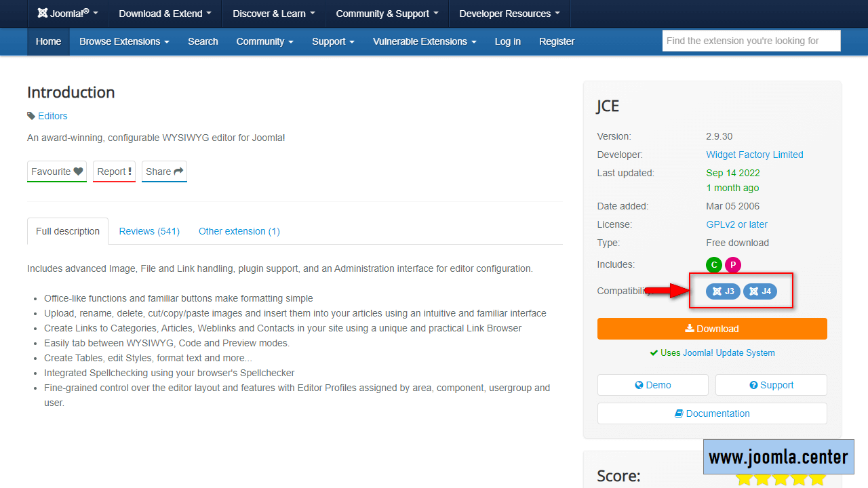The width and height of the screenshot is (868, 488).
Task: Click the green C component badge
Action: 713,265
